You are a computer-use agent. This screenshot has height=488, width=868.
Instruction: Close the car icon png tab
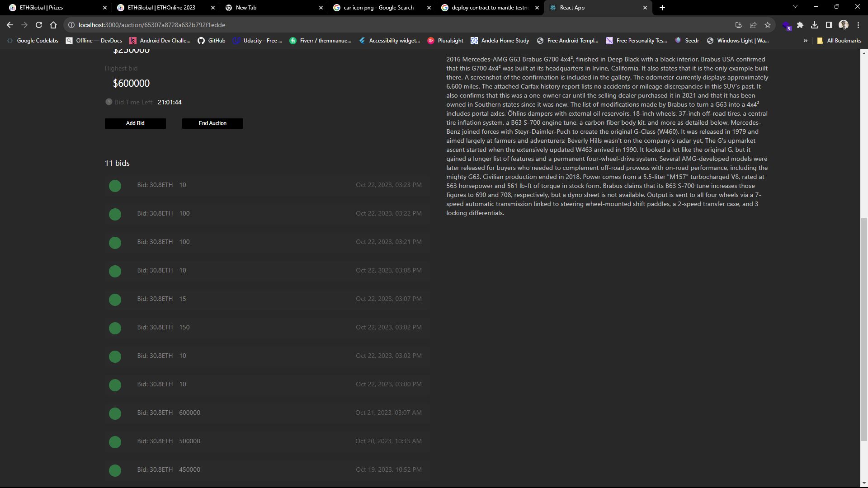(x=429, y=8)
